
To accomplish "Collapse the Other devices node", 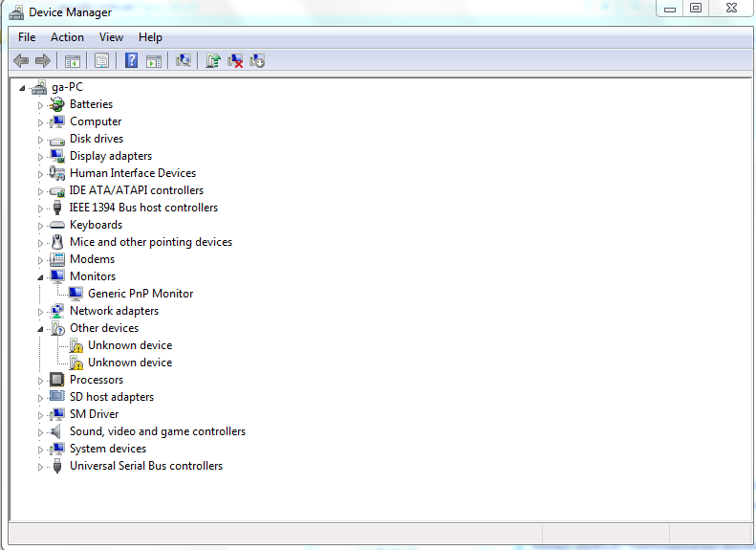I will [40, 329].
